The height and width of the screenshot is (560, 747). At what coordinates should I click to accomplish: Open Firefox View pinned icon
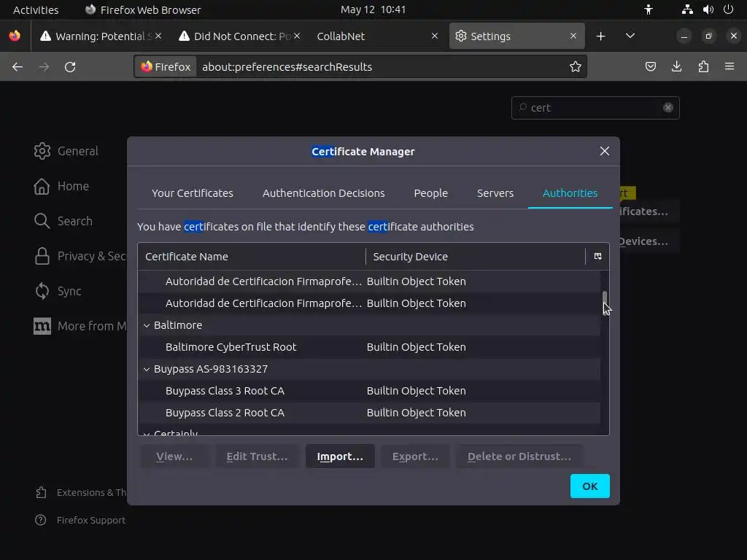point(15,36)
